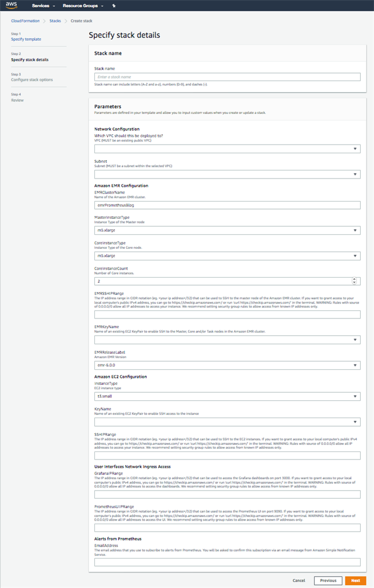Click the Specify stack details page title
The image size is (374, 588).
(x=124, y=35)
